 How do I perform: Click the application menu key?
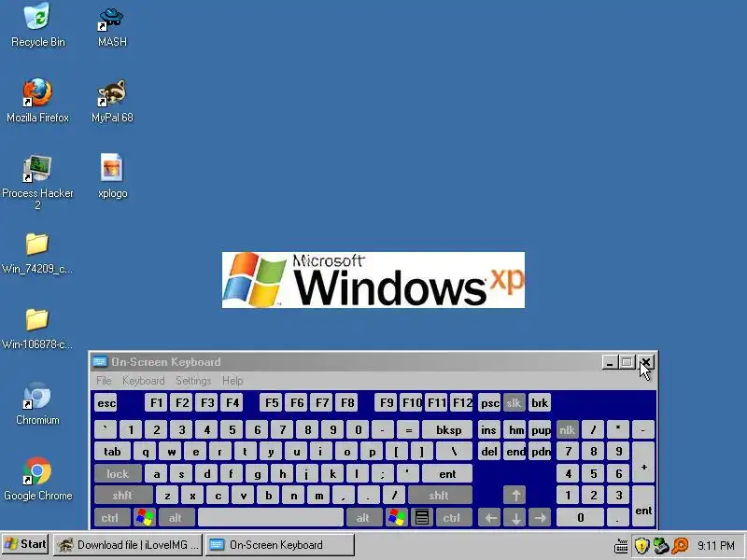tap(422, 517)
